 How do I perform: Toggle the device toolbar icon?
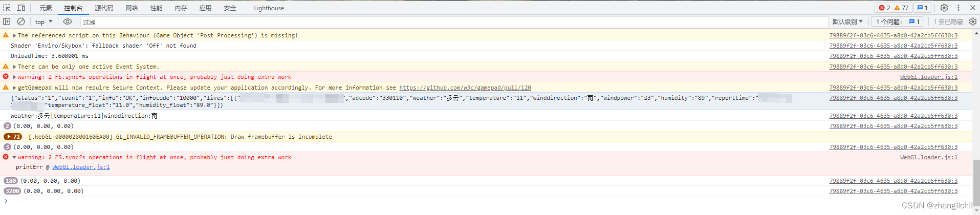(x=21, y=8)
